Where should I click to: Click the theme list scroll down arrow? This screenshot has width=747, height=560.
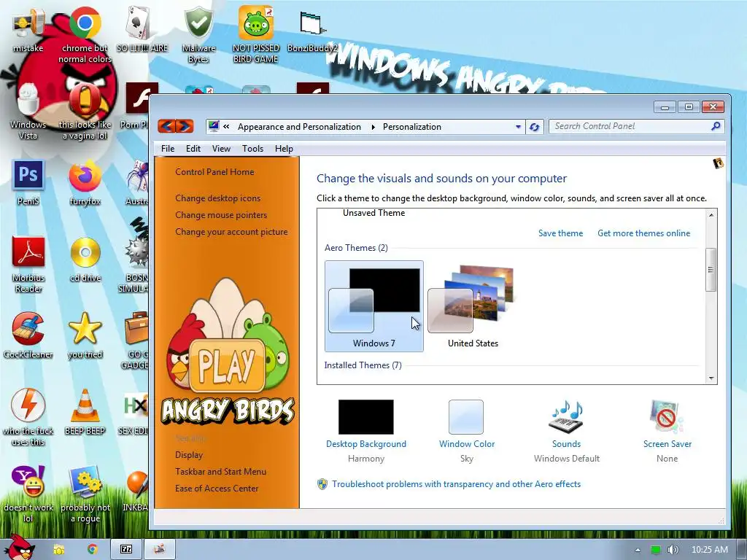point(711,378)
